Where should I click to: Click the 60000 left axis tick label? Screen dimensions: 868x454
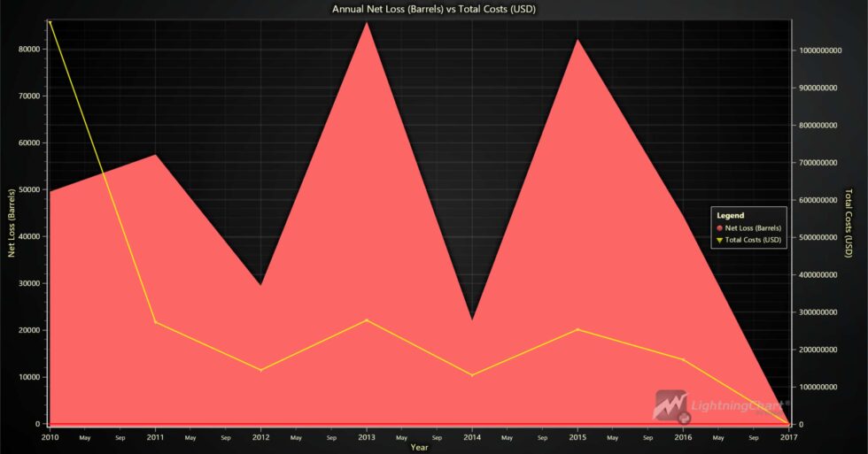pos(29,142)
